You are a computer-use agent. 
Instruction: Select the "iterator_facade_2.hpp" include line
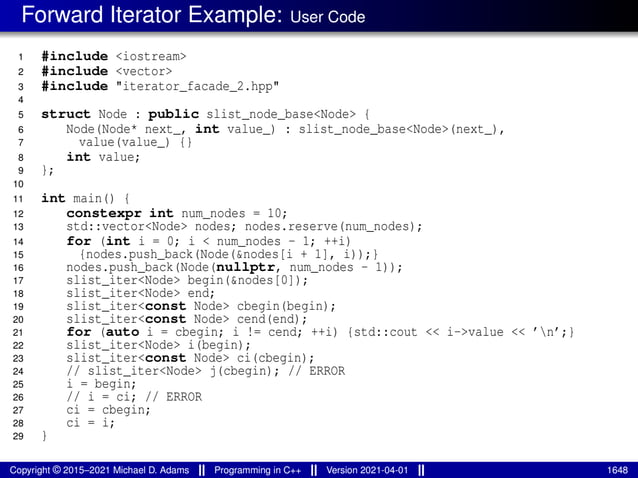(x=160, y=86)
